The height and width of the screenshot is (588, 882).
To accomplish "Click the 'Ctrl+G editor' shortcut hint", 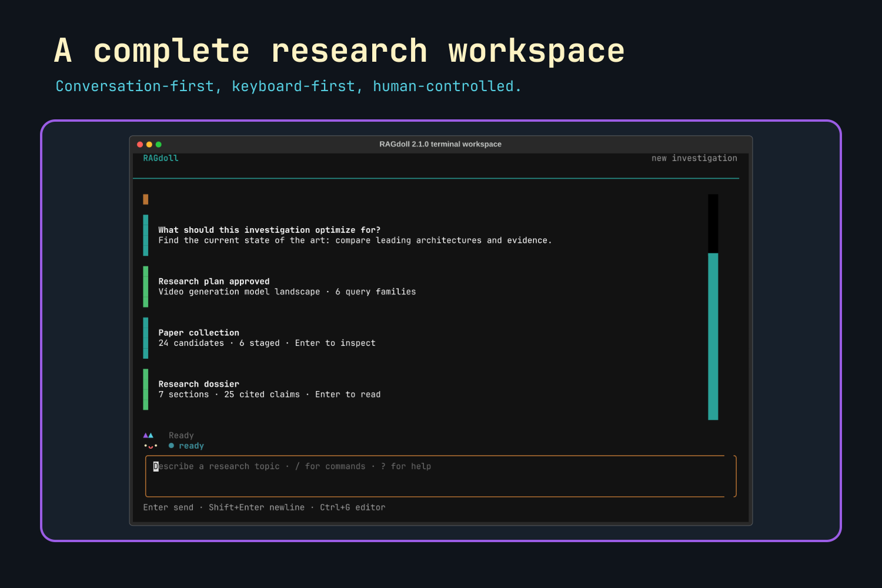I will pos(353,507).
